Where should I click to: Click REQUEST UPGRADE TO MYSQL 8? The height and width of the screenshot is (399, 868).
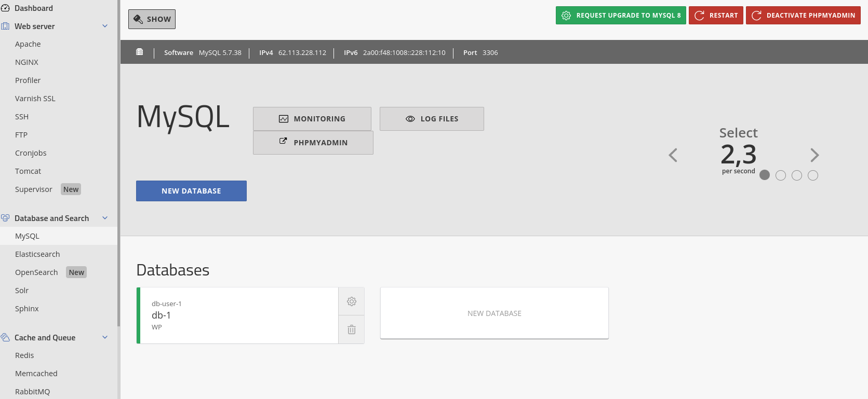(x=621, y=16)
